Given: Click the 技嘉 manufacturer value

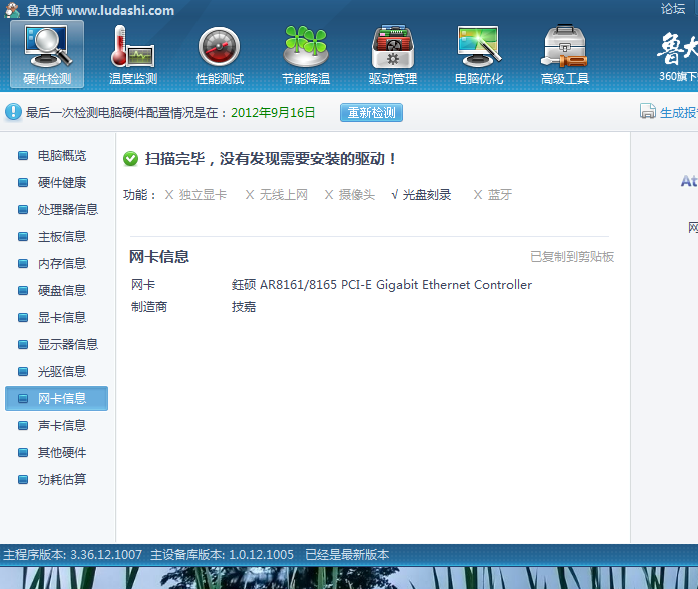Looking at the screenshot, I should coord(244,307).
